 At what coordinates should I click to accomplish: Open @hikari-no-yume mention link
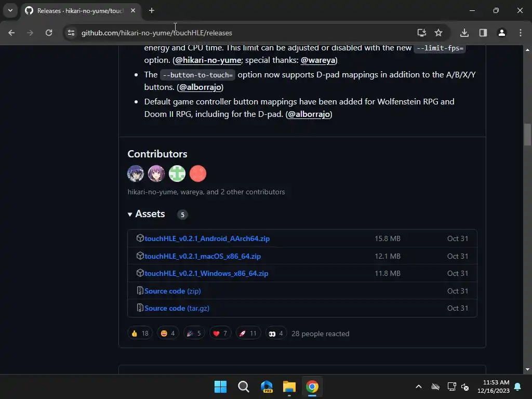(208, 60)
